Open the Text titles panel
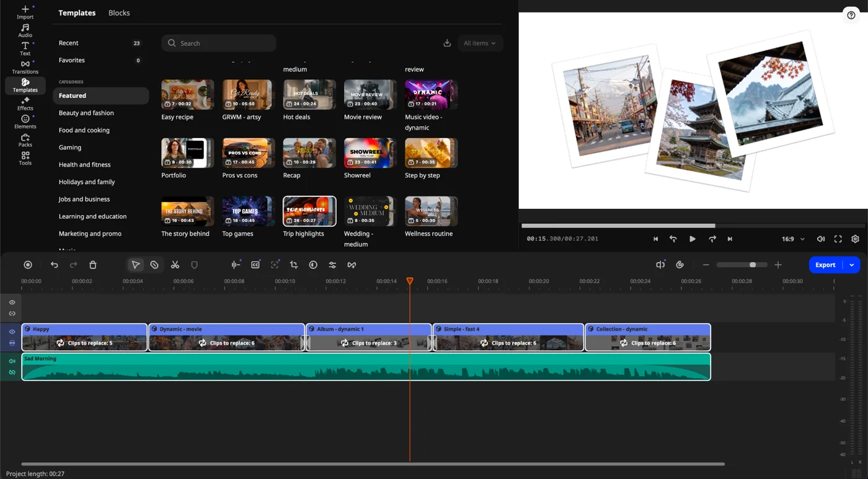This screenshot has height=479, width=868. 25,48
